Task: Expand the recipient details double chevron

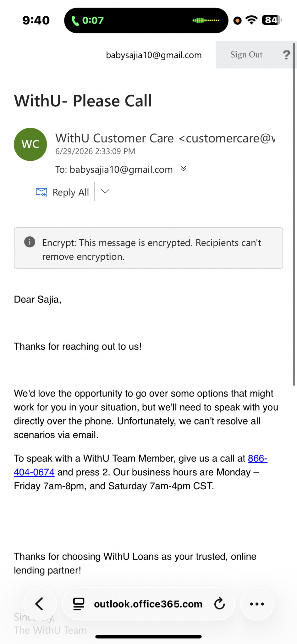Action: point(184,169)
